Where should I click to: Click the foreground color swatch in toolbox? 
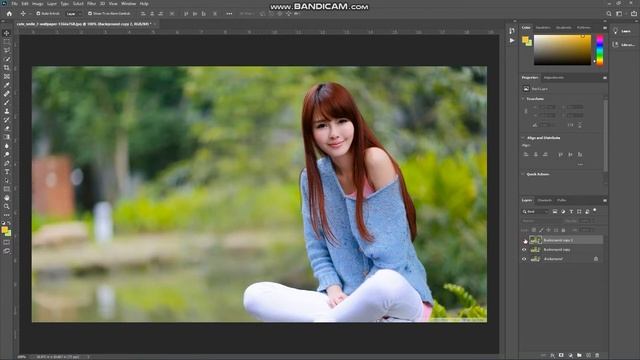pos(4,230)
